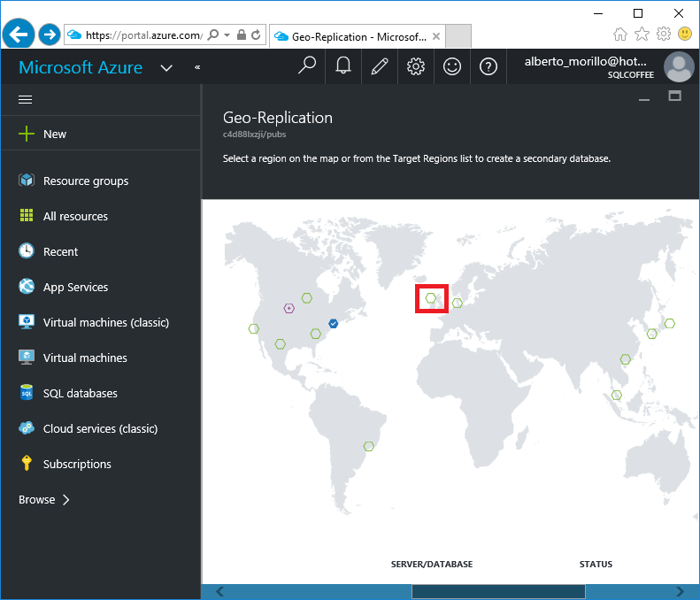Click the scroll left arrow
Image resolution: width=700 pixels, height=600 pixels.
[219, 591]
